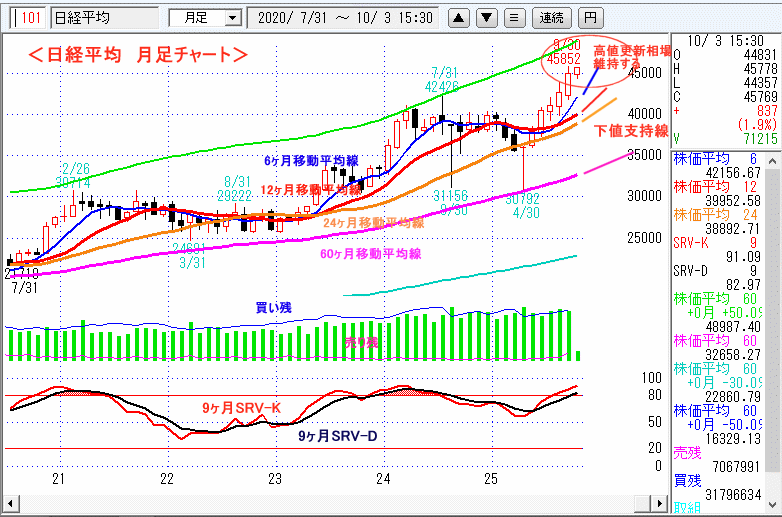Click the date range display in toolbar
The image size is (782, 517).
click(x=344, y=17)
